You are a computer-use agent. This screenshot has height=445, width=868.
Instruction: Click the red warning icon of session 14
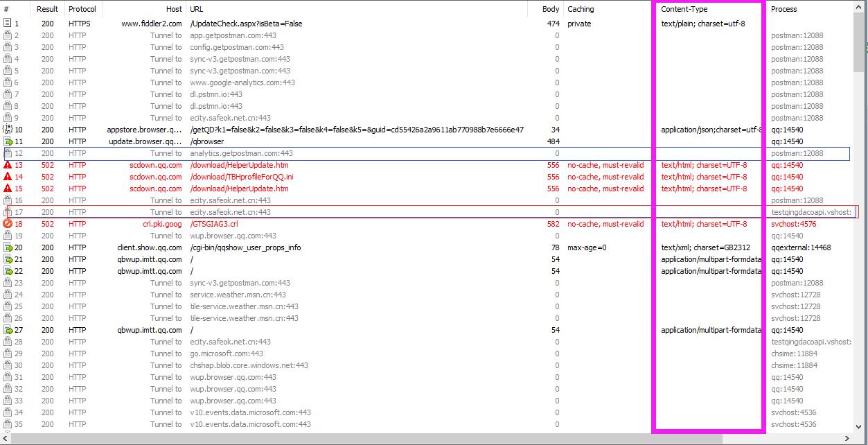(8, 177)
